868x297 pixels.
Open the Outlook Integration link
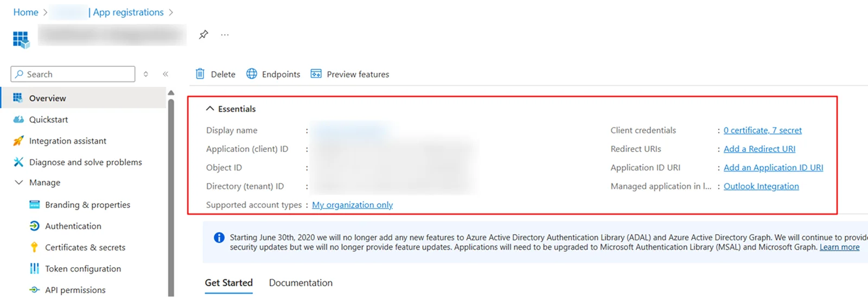click(761, 186)
